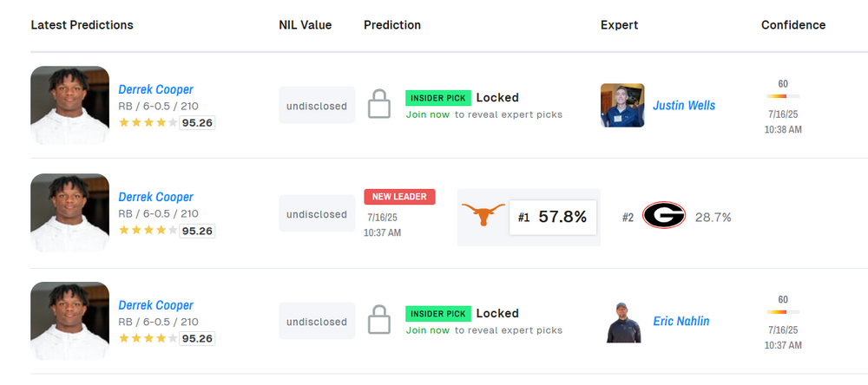This screenshot has height=385, width=868.
Task: Click the confidence bar for Justin Wells' pick
Action: tap(783, 95)
